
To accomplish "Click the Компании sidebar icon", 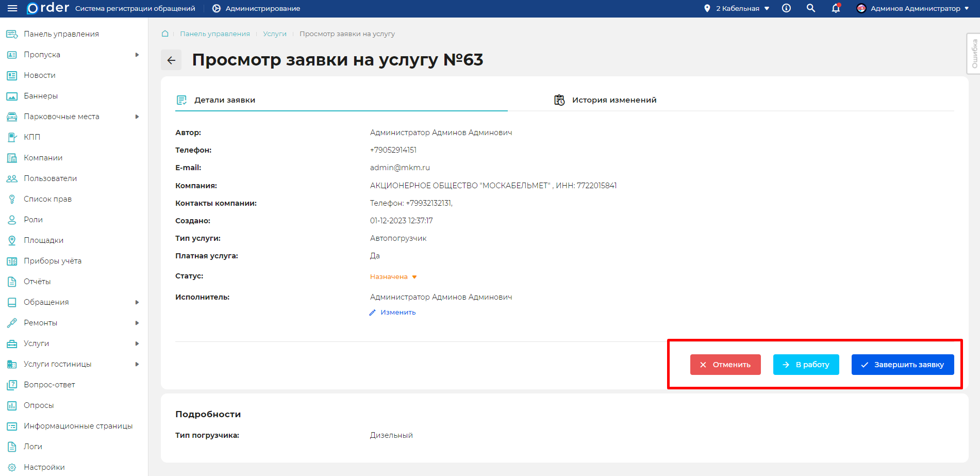I will click(x=11, y=157).
